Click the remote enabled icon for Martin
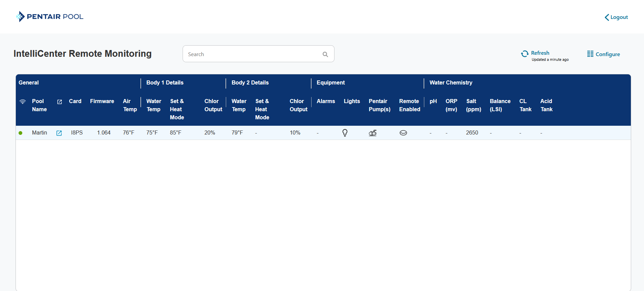 [403, 133]
